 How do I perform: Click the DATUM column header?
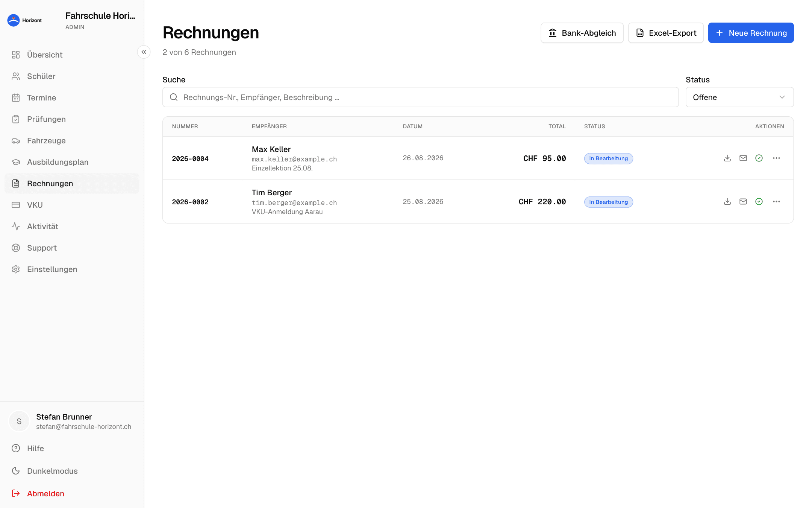[x=413, y=126]
